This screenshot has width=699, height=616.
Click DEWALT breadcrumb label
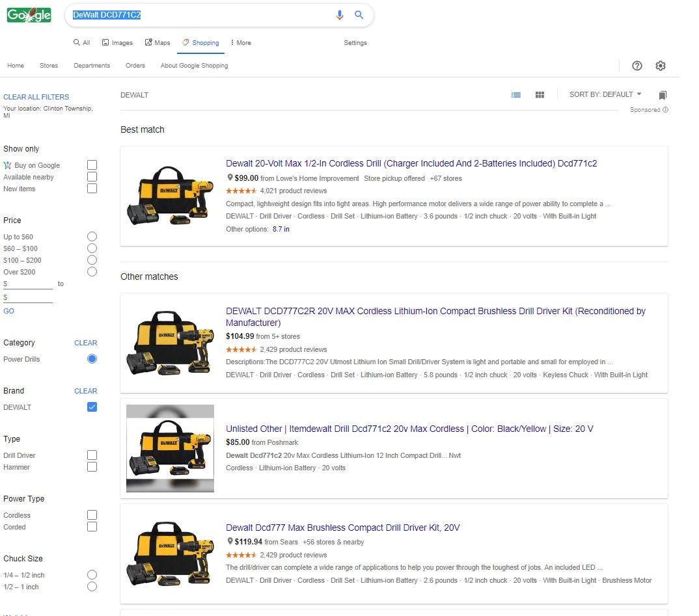(134, 95)
